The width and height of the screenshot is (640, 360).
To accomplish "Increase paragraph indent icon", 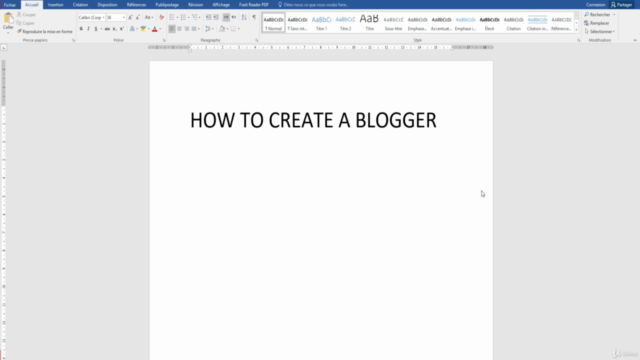I will (x=216, y=18).
